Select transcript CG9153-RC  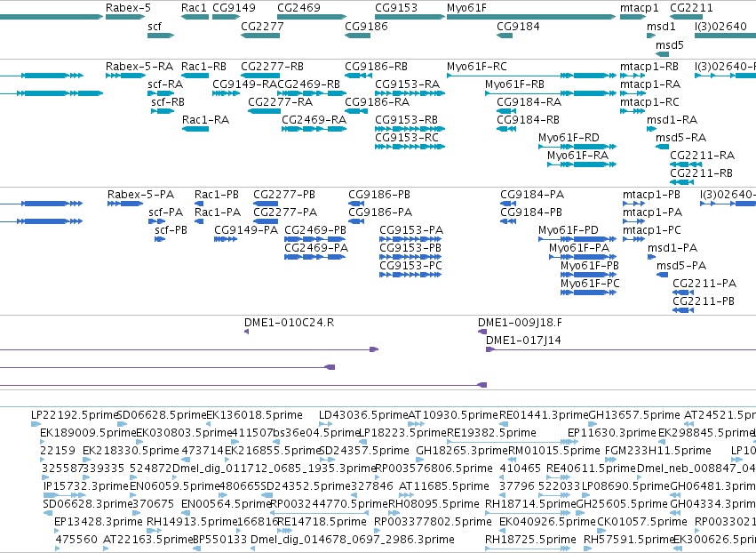[x=410, y=147]
